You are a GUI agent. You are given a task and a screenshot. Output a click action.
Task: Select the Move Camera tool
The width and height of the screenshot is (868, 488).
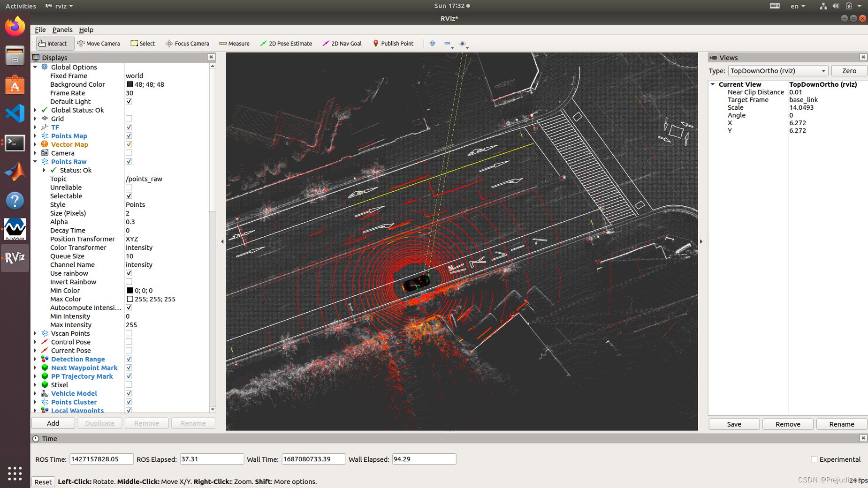tap(99, 43)
